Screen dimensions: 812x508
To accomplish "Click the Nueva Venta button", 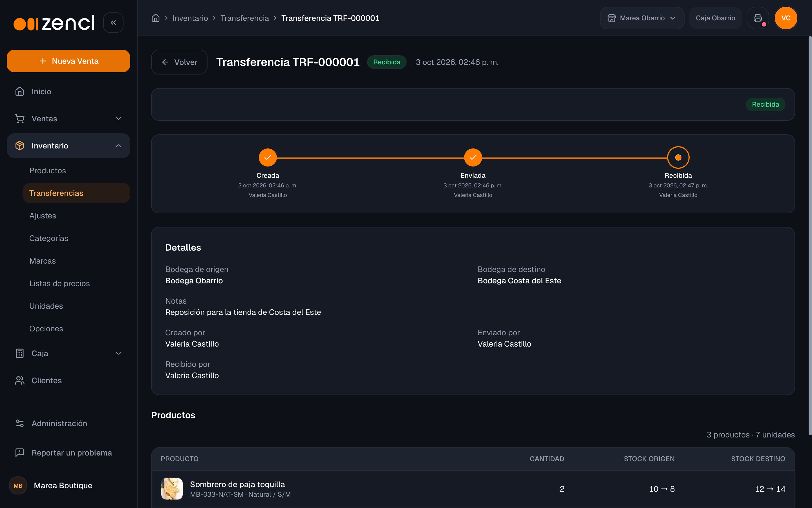I will point(69,61).
